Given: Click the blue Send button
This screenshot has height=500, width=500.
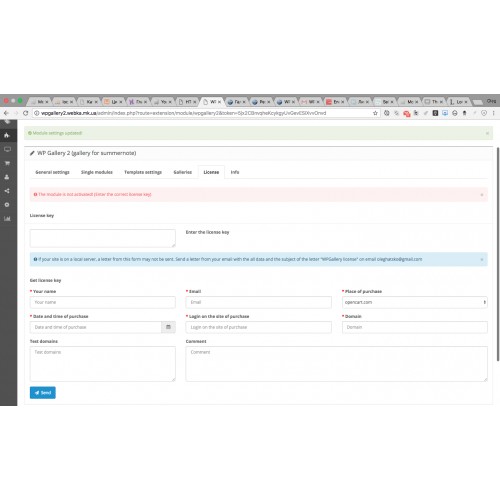Looking at the screenshot, I should pos(43,393).
